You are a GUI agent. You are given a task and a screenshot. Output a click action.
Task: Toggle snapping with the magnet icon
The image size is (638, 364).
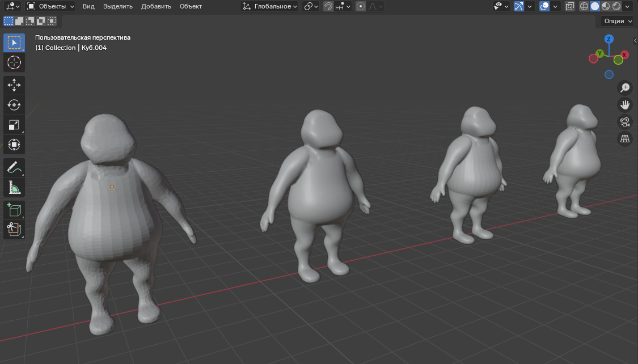point(328,6)
